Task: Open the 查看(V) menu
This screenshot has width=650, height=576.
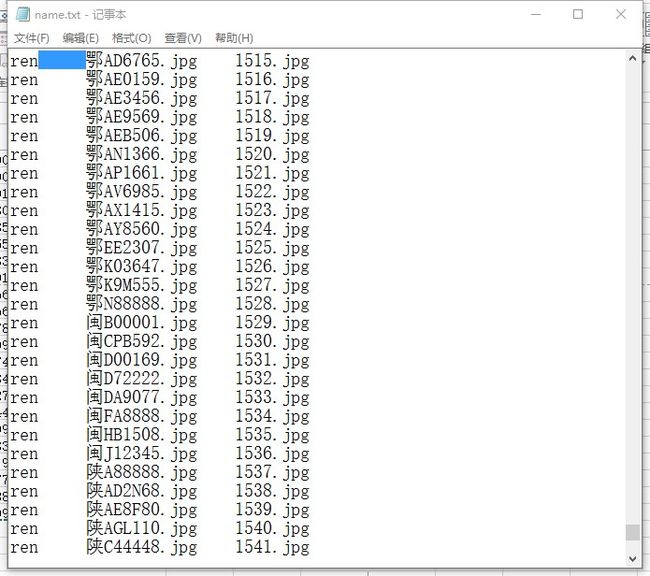Action: pyautogui.click(x=183, y=38)
